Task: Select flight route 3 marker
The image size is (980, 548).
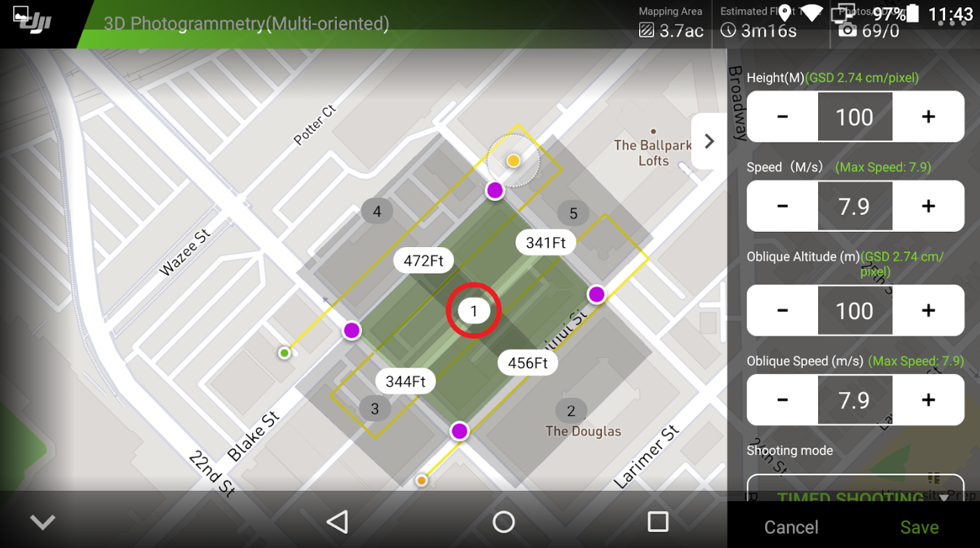Action: (x=375, y=408)
